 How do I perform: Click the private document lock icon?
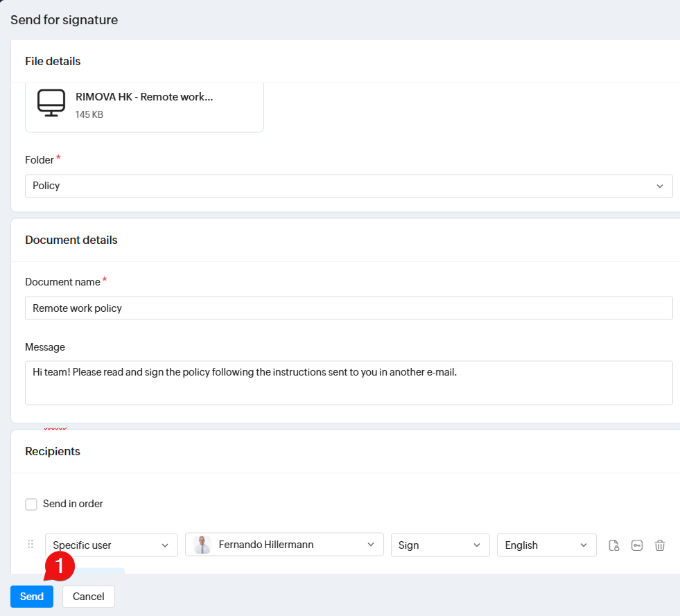[613, 545]
